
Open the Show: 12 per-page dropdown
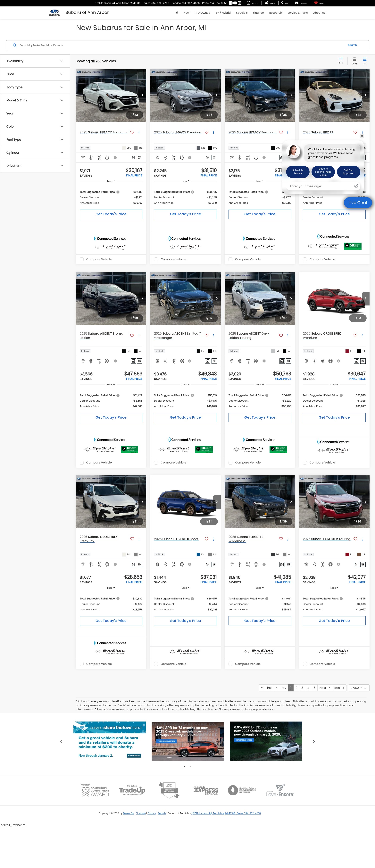[x=358, y=688]
